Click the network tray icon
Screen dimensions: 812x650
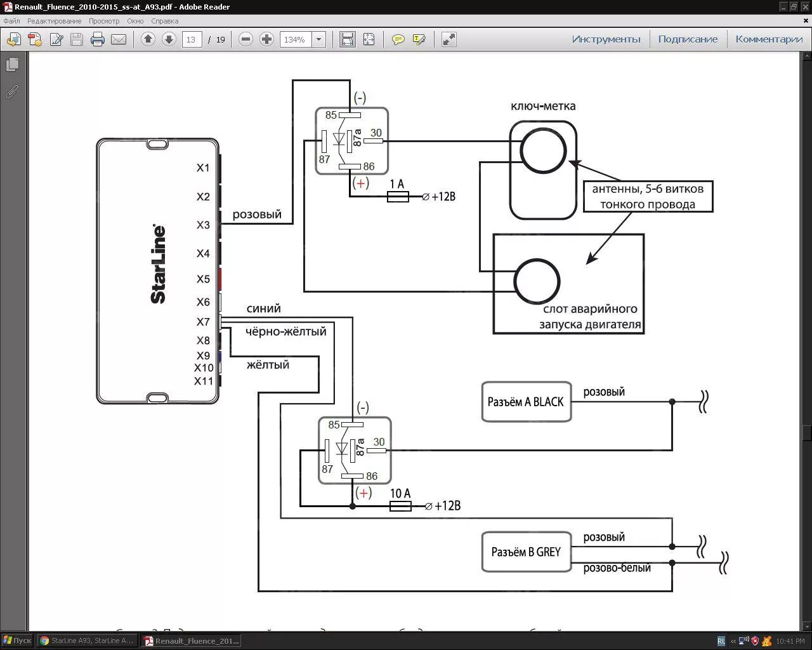[x=743, y=640]
